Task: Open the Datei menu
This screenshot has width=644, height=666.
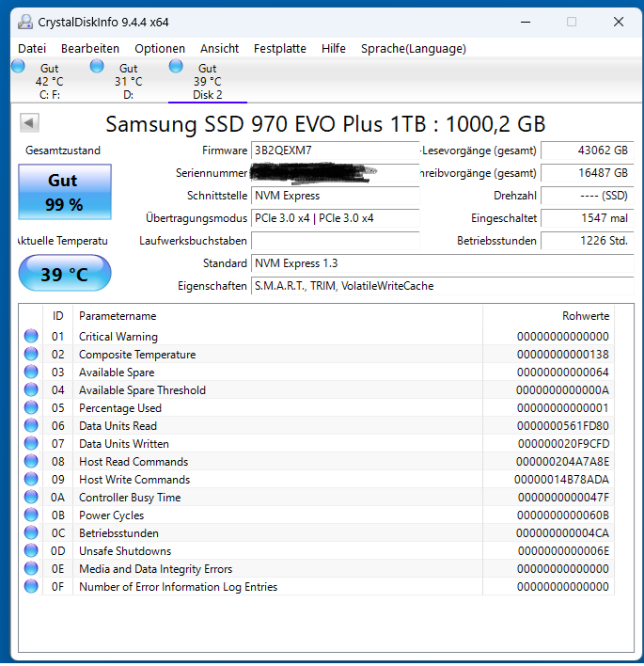Action: click(32, 48)
